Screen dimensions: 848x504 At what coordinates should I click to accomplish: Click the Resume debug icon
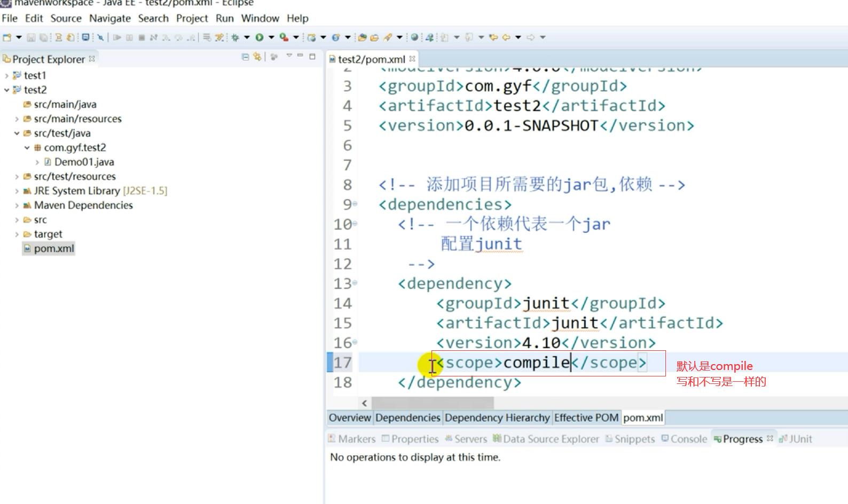(117, 37)
